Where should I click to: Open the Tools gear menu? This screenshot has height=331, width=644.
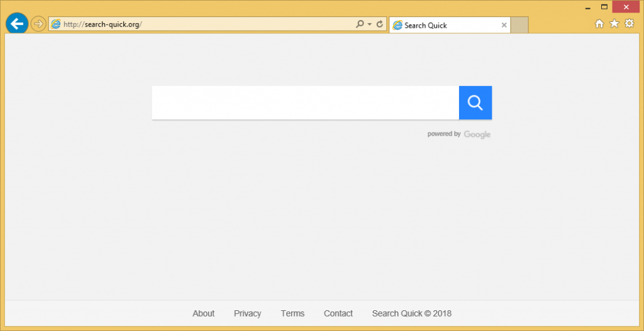[629, 24]
